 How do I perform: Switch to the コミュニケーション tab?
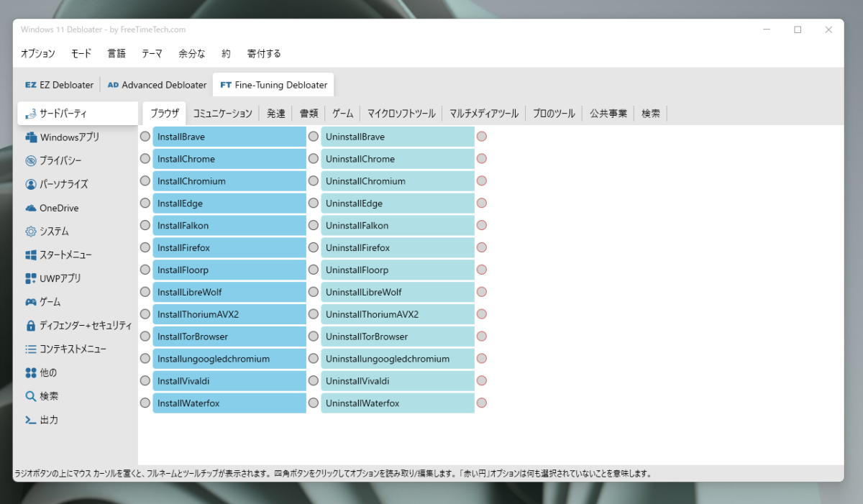223,114
